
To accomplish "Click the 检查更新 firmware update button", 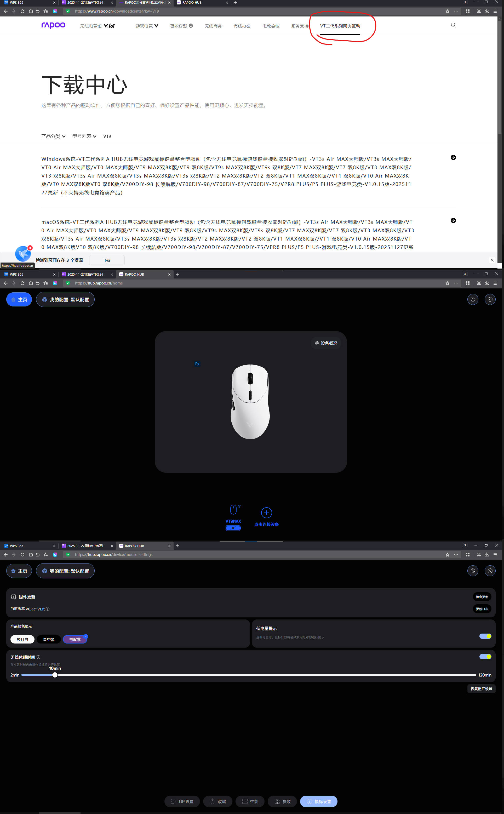I will click(x=482, y=597).
